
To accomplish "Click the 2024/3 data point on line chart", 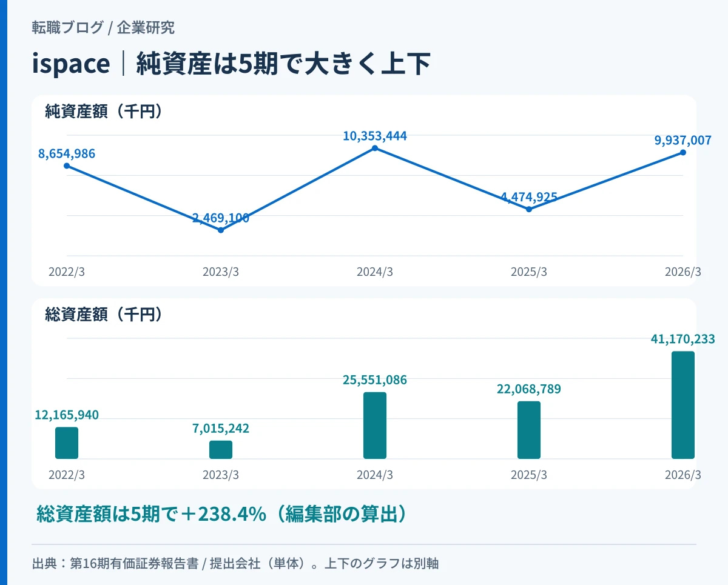I will 375,148.
